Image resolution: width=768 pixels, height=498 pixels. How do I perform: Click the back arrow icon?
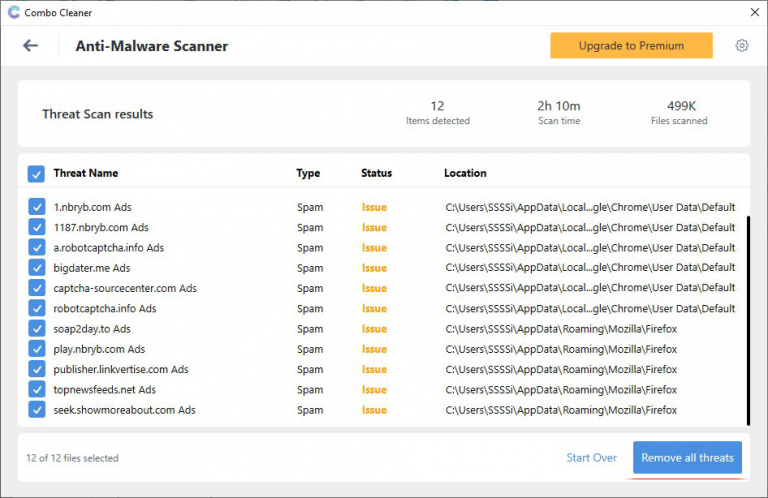[x=30, y=46]
